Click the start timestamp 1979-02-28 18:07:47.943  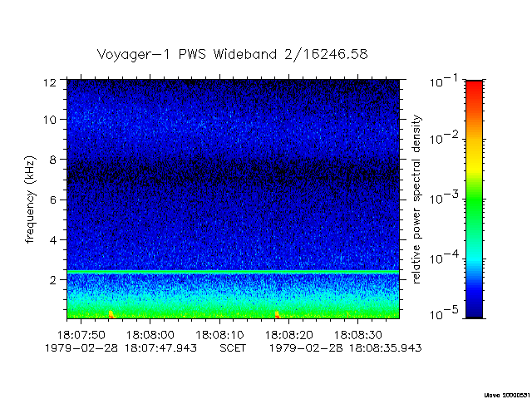(x=121, y=348)
